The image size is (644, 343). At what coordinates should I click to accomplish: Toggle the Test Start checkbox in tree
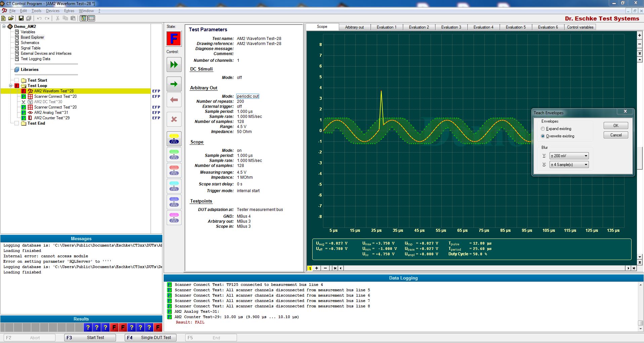17,80
